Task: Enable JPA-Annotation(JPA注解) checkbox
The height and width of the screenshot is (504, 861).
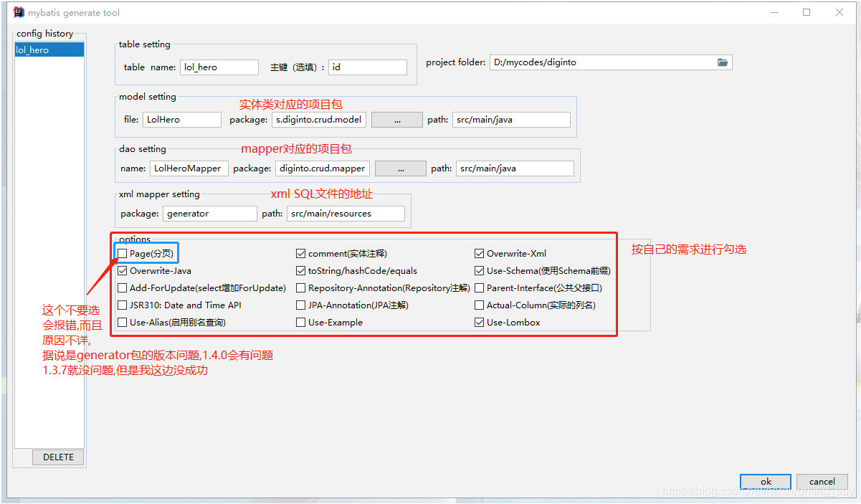Action: click(x=301, y=305)
